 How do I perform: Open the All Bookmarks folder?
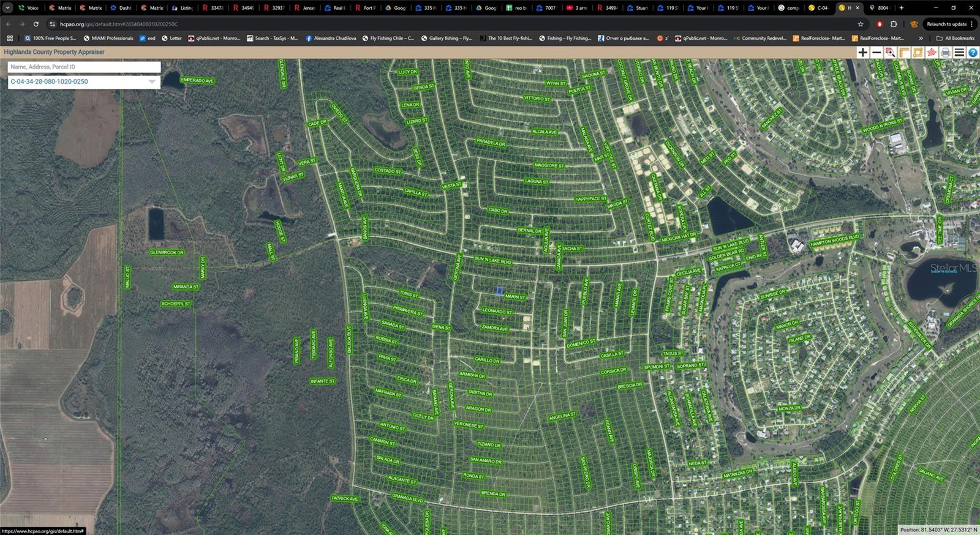click(x=956, y=38)
